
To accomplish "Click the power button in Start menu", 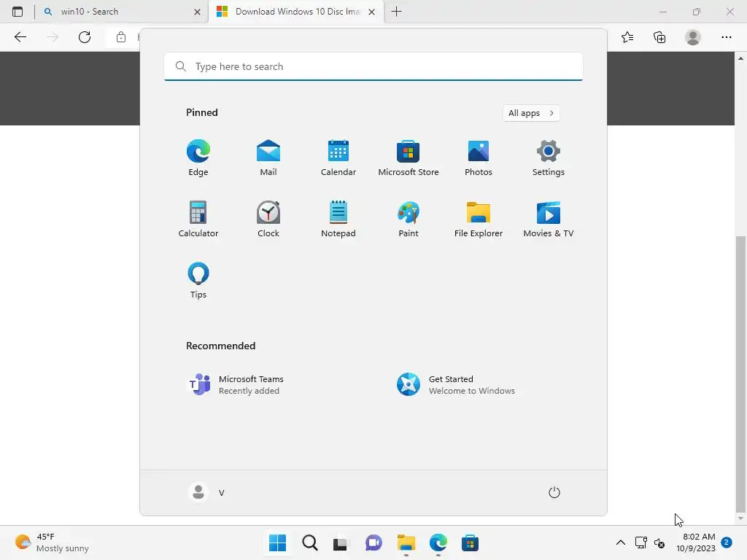I will pos(554,492).
